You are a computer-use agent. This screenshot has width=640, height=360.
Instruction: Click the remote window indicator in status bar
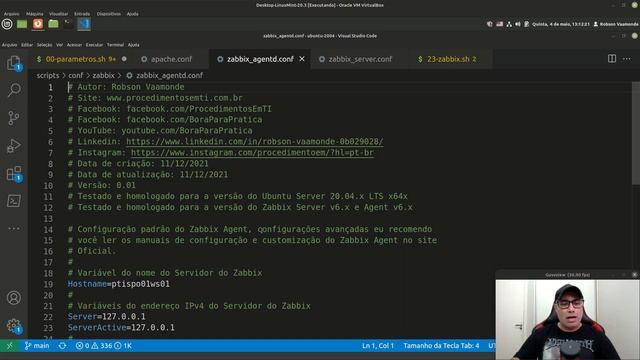pos(9,346)
